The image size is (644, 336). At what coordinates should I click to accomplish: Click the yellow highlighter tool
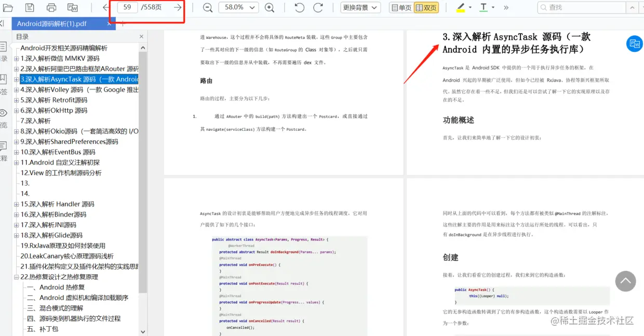(x=461, y=7)
